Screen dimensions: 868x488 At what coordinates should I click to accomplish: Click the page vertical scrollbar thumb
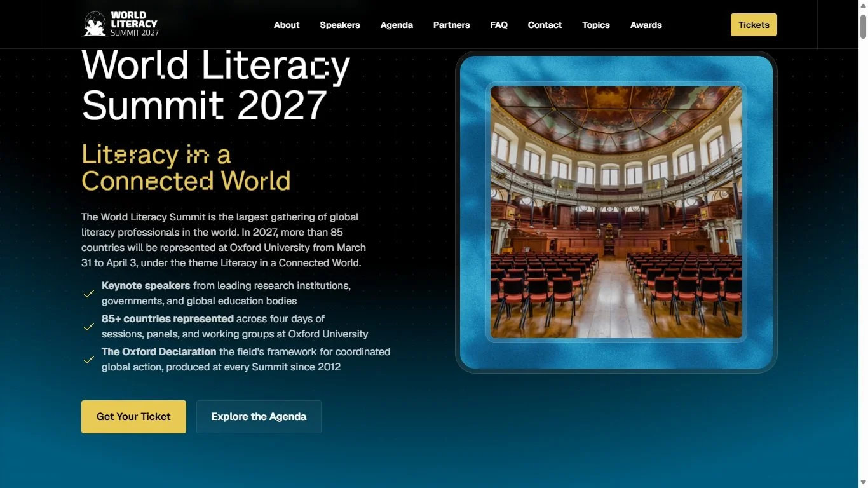click(x=863, y=25)
